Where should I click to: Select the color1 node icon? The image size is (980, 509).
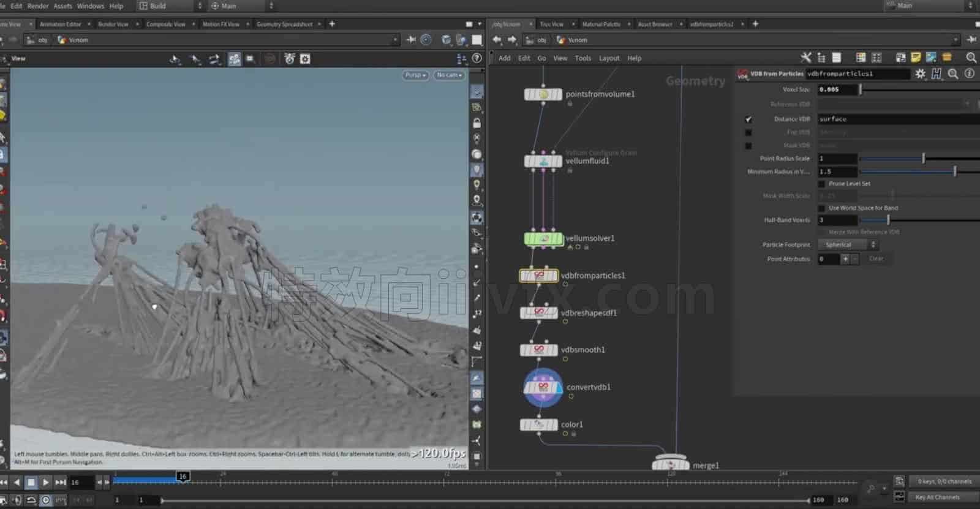click(538, 424)
